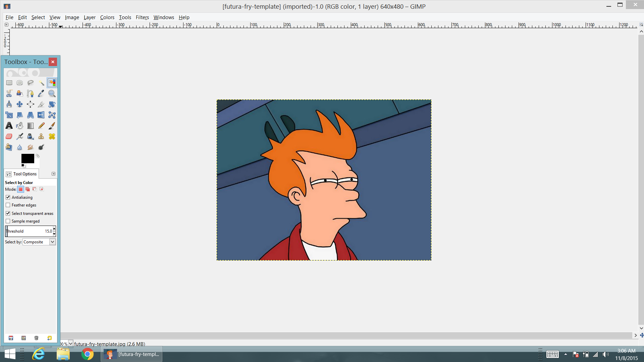The height and width of the screenshot is (362, 644).
Task: Select the Scissors Select tool
Action: coord(9,94)
